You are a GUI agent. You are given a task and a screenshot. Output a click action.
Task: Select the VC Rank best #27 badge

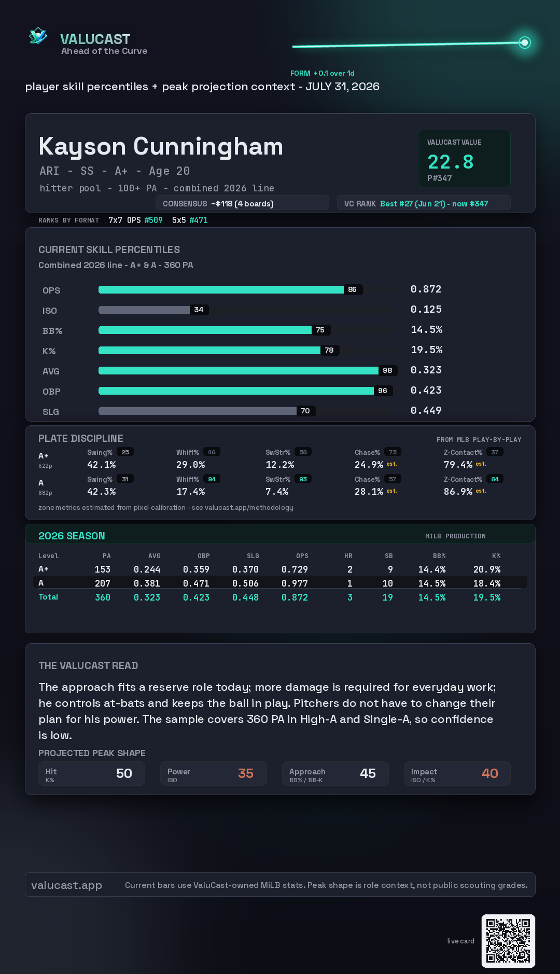pos(424,203)
